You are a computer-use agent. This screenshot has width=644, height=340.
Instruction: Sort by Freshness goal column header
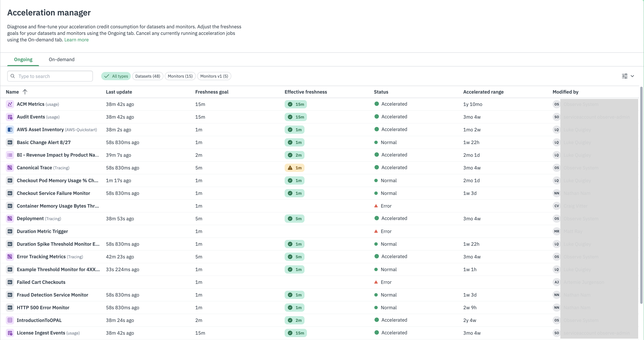click(212, 92)
